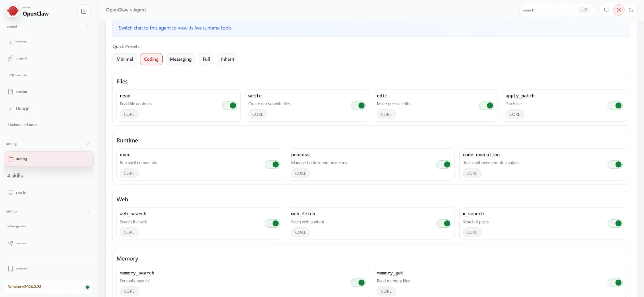The image size is (644, 297).
Task: Disable the write tool toggle
Action: (x=358, y=106)
